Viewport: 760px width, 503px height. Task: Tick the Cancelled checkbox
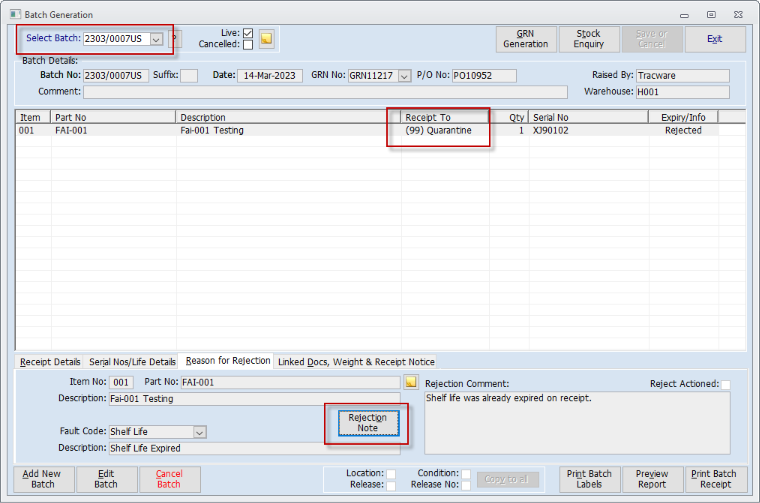coord(248,45)
